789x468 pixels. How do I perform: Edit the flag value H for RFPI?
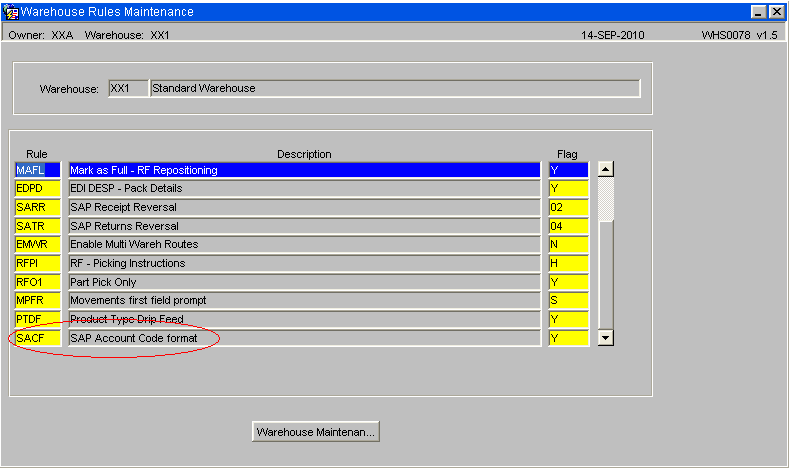(569, 263)
